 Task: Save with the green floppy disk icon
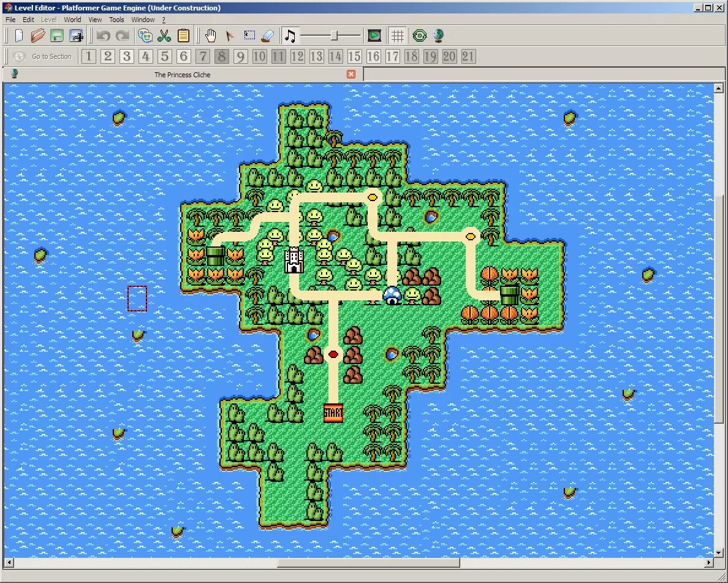click(56, 36)
